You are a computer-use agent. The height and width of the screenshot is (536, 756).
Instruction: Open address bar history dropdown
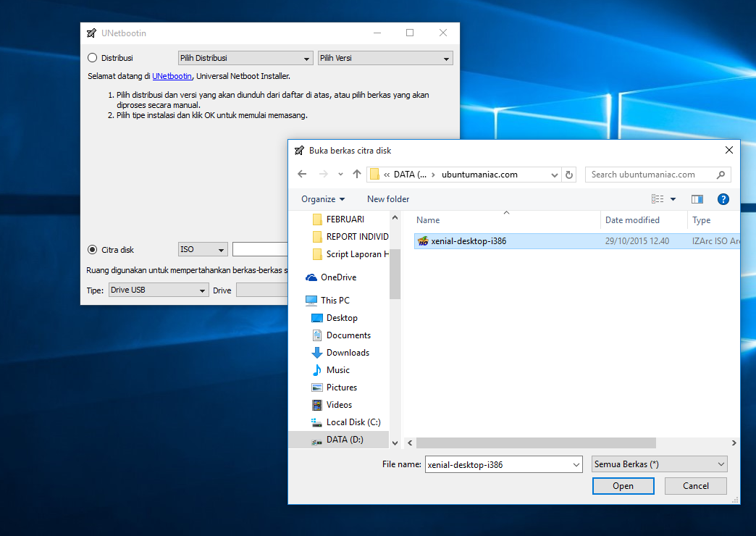(x=555, y=175)
